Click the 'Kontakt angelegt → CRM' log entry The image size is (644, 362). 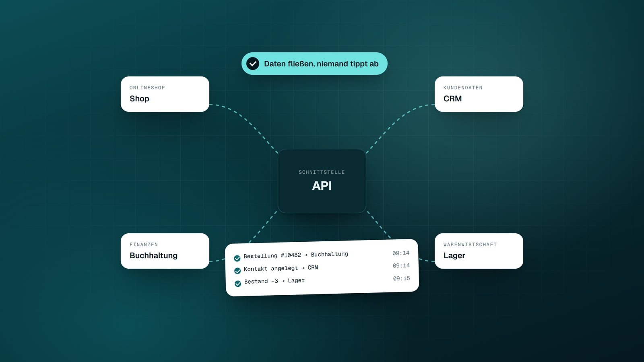point(322,268)
